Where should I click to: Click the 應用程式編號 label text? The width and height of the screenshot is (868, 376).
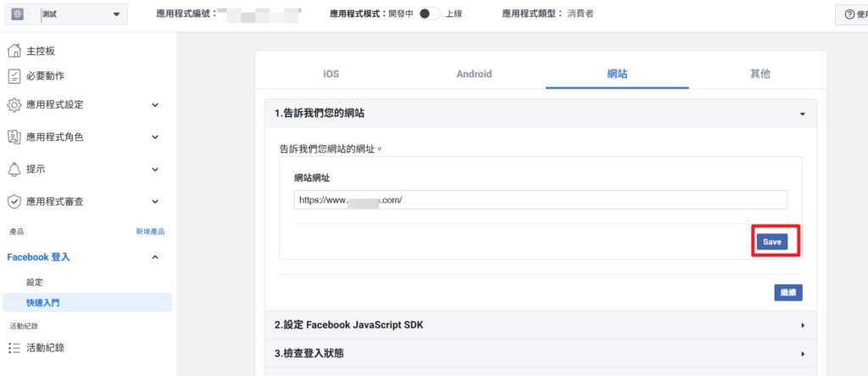pyautogui.click(x=187, y=14)
